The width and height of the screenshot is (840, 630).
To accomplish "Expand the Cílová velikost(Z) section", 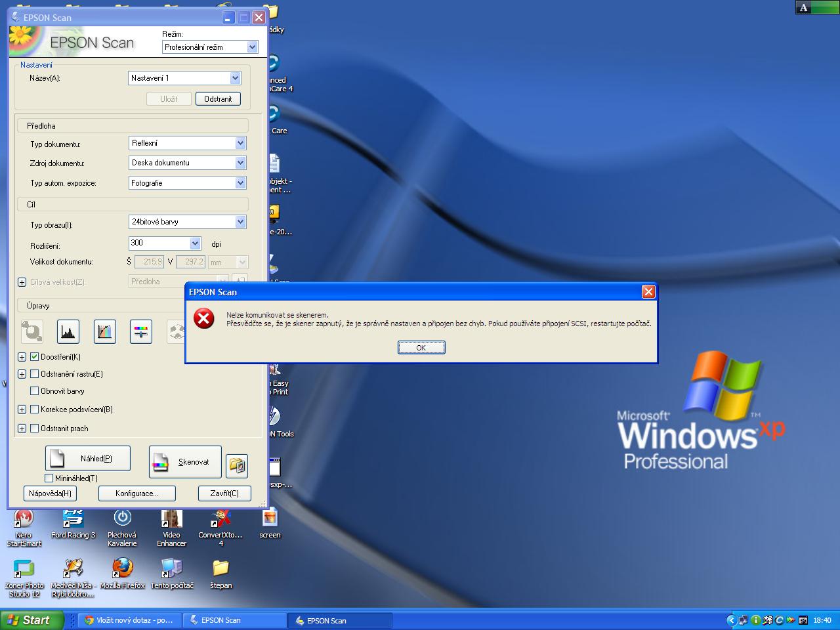I will pos(22,282).
